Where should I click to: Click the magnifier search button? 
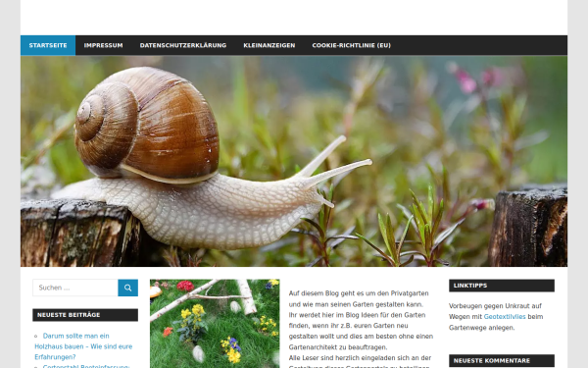click(x=127, y=288)
